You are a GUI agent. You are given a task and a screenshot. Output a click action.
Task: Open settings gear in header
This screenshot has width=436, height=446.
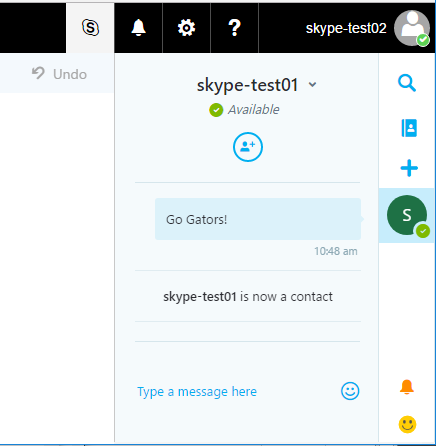[x=186, y=28]
